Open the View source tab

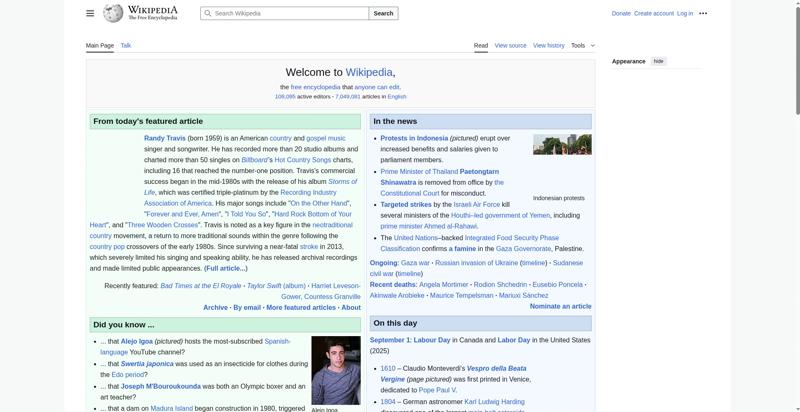tap(510, 45)
